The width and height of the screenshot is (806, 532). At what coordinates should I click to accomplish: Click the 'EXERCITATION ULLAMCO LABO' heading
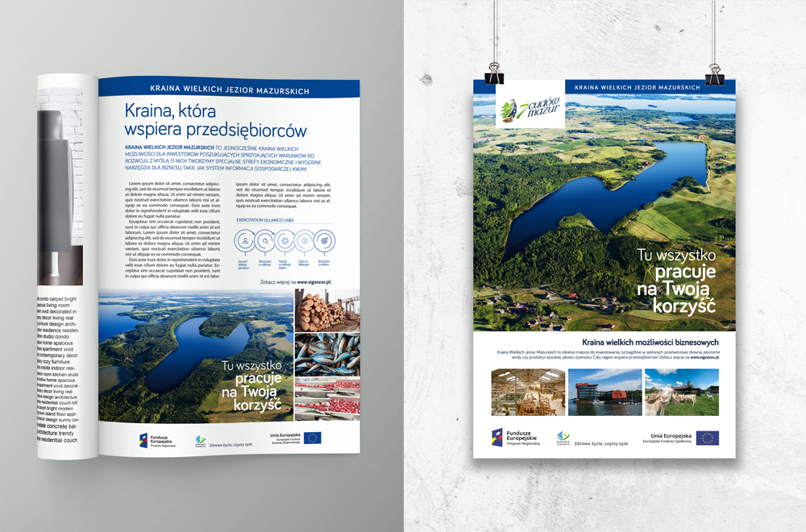[265, 220]
